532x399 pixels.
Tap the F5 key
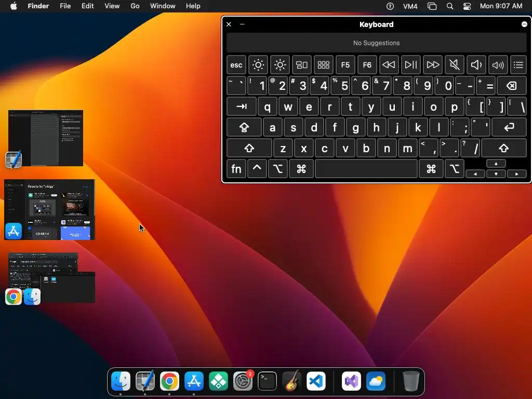(x=345, y=65)
